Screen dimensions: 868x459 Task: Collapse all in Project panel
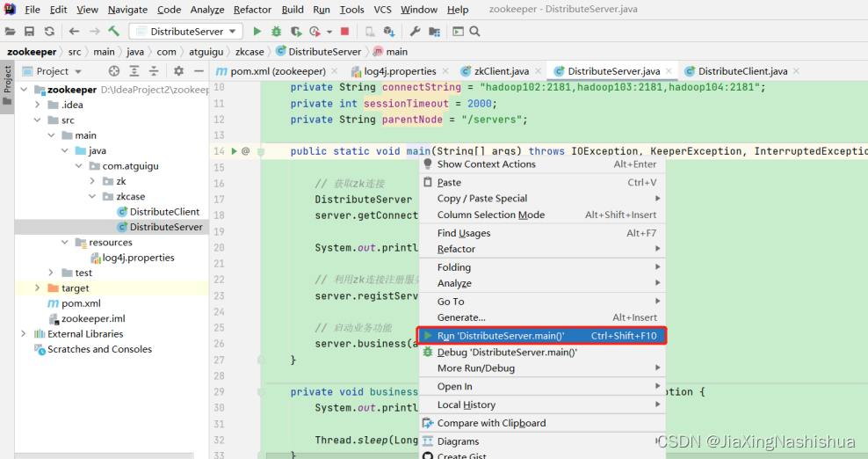tap(154, 71)
